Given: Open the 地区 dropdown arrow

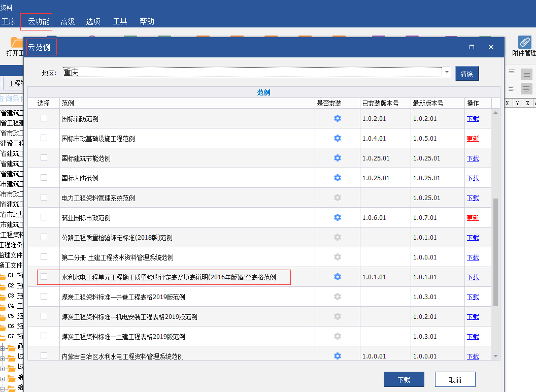Looking at the screenshot, I should point(447,72).
